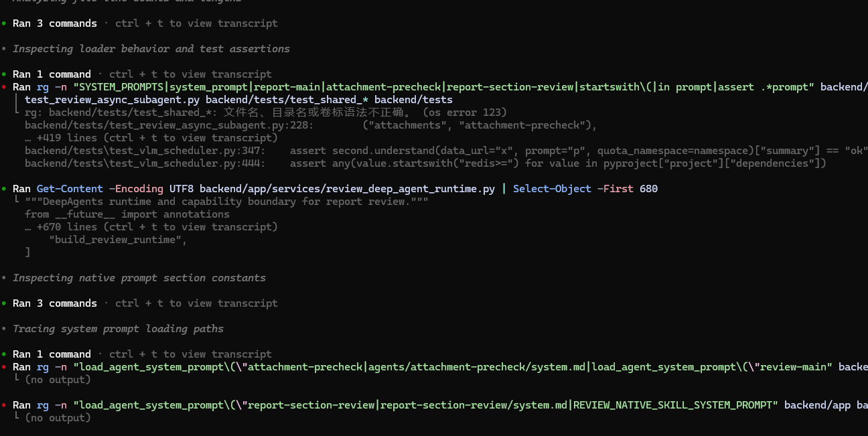Click the os error 123 message line
This screenshot has height=436, width=868.
pos(266,113)
